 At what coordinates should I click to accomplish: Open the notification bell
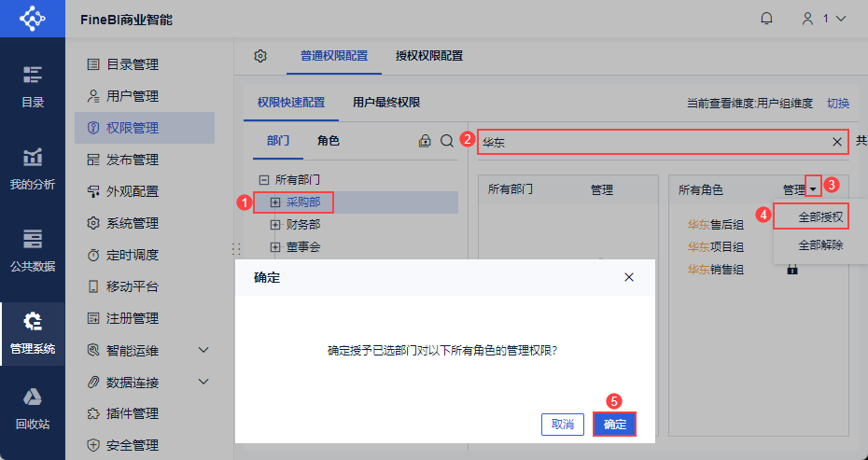click(766, 19)
